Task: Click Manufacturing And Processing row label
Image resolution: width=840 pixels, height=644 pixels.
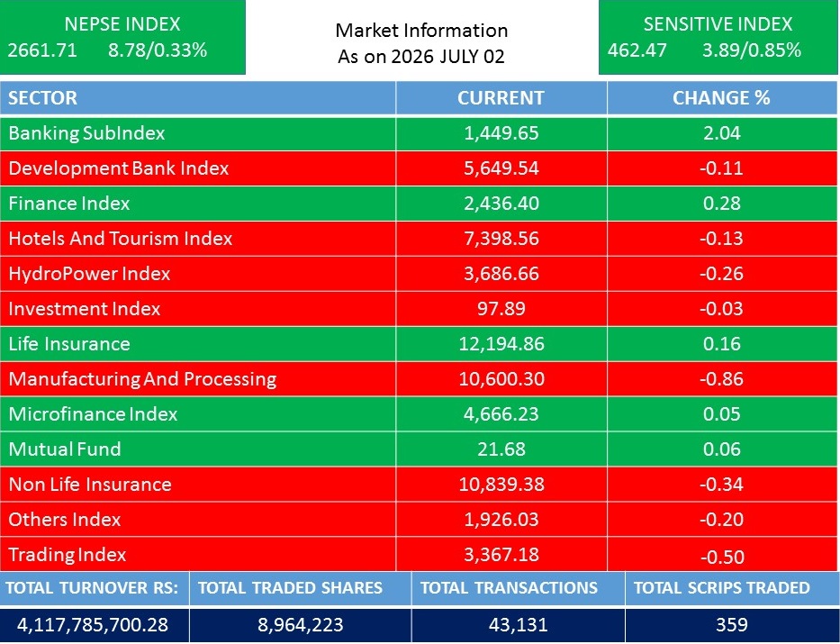Action: (x=142, y=379)
